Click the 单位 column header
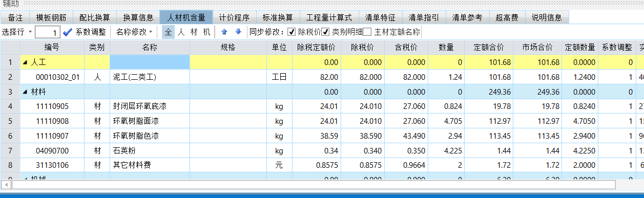The width and height of the screenshot is (644, 198). [x=279, y=48]
